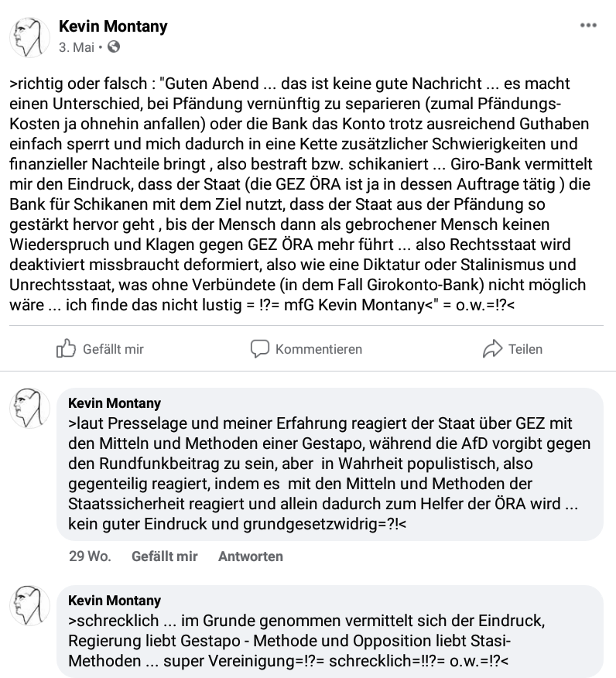Click the first comment's author name
616x678 pixels.
click(115, 403)
